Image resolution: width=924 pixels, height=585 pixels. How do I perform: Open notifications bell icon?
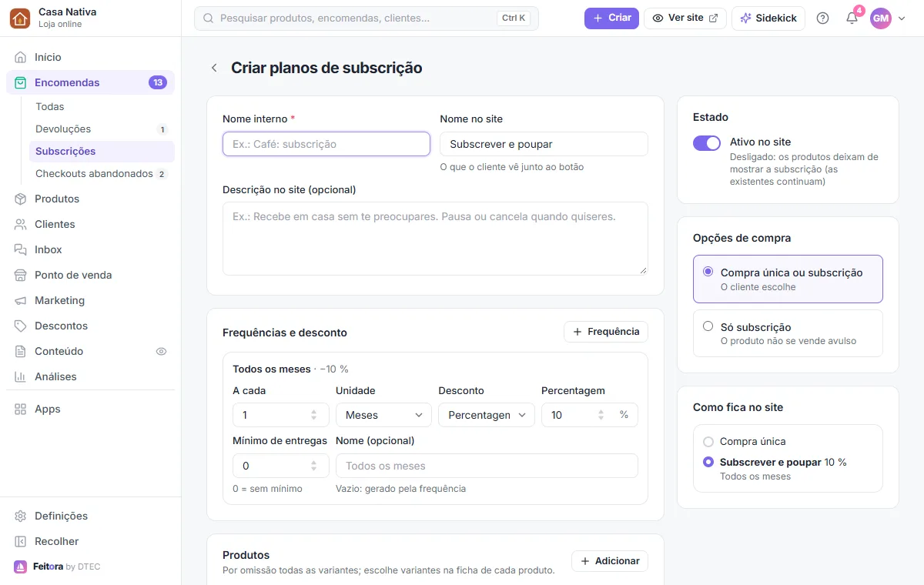[852, 18]
